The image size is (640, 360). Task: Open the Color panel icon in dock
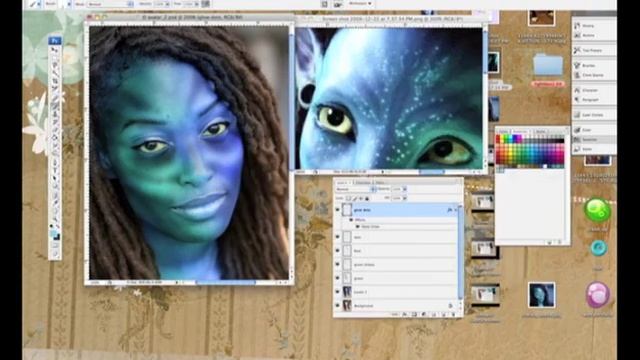[577, 130]
